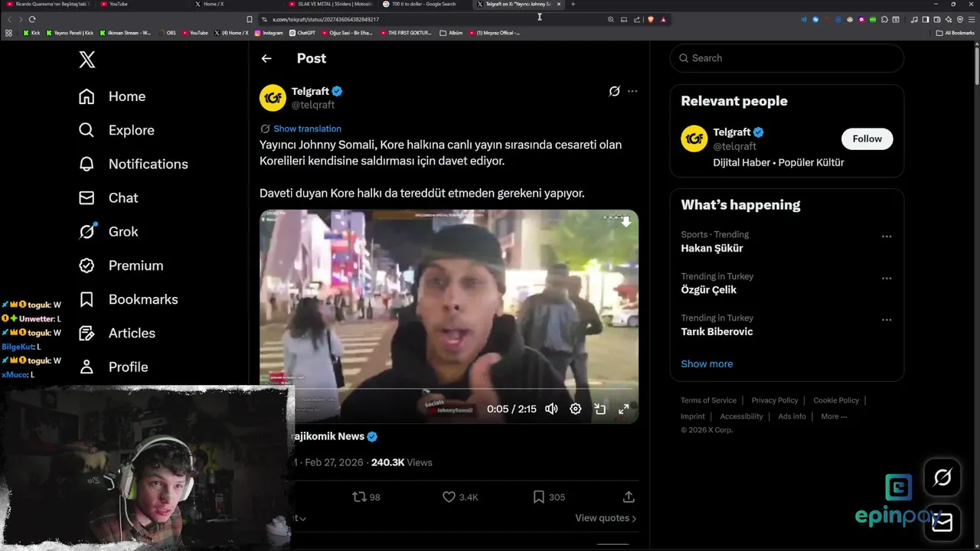
Task: Like the post with heart icon
Action: tap(449, 497)
